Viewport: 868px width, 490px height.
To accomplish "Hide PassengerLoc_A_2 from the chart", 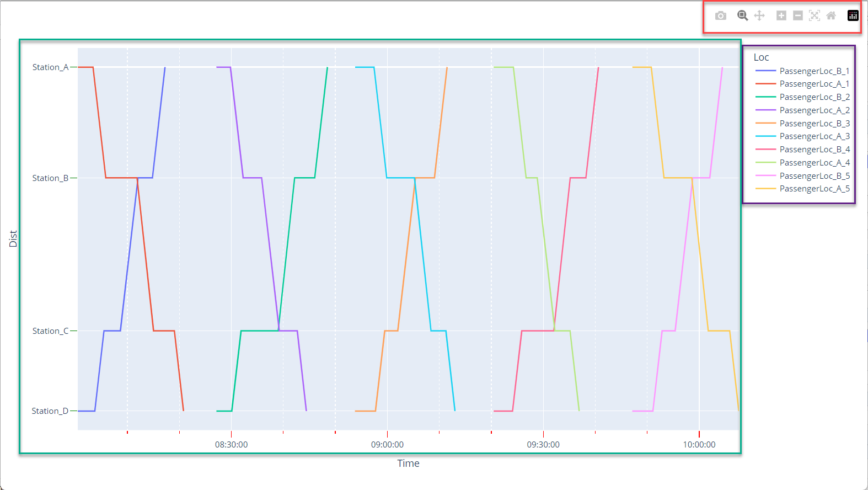I will (814, 110).
